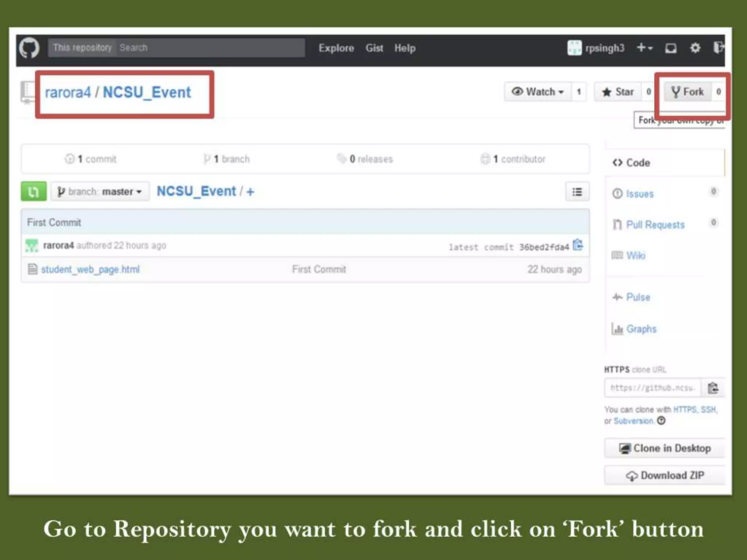Expand the Watch dropdown

(538, 92)
